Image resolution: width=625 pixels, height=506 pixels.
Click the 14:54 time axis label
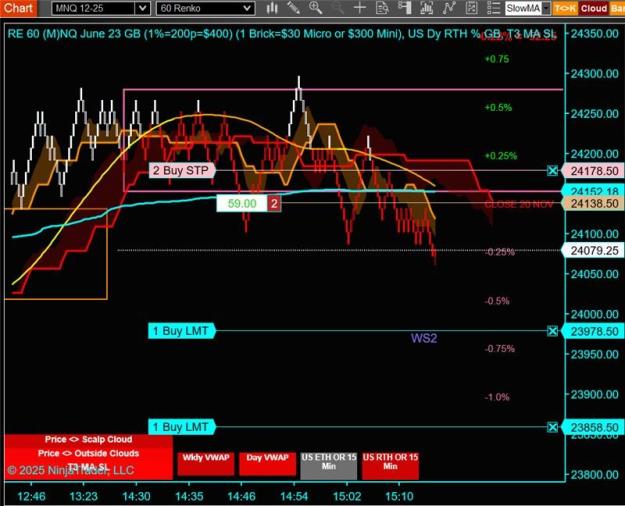294,496
